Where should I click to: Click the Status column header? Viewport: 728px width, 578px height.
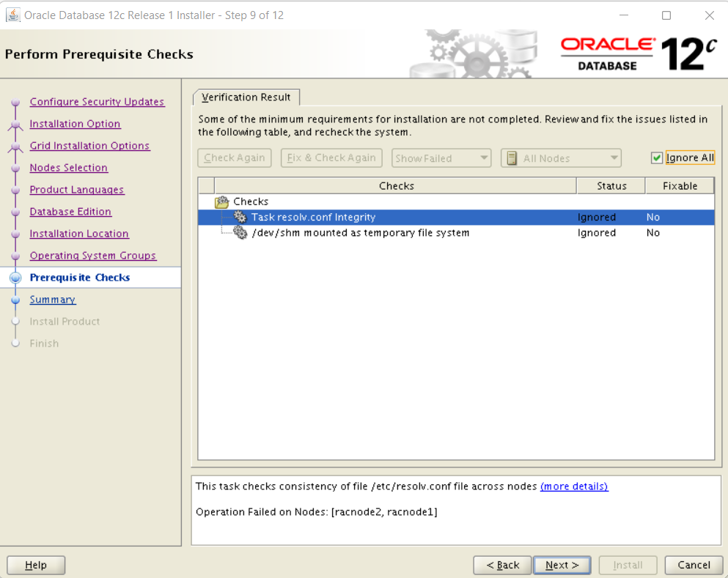point(611,186)
